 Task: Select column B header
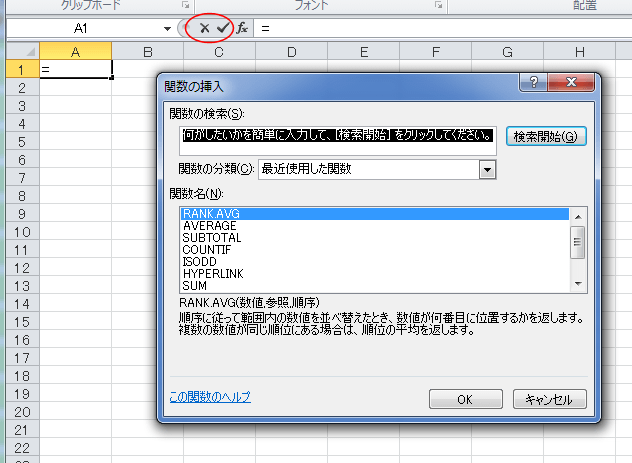click(148, 52)
